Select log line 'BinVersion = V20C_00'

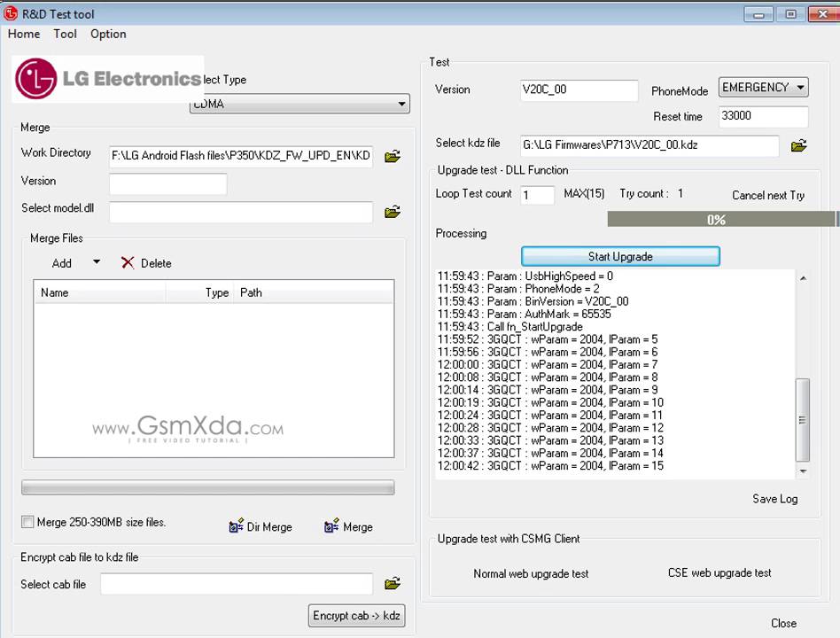click(533, 301)
